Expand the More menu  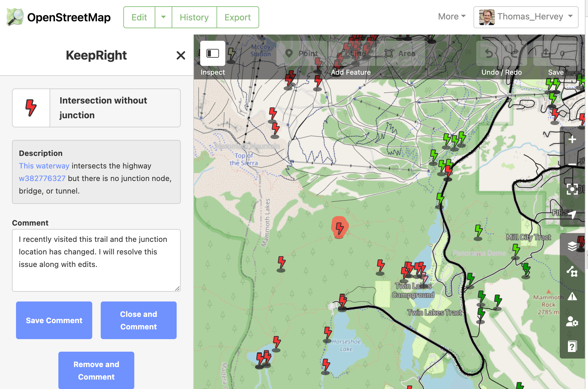[x=451, y=16]
